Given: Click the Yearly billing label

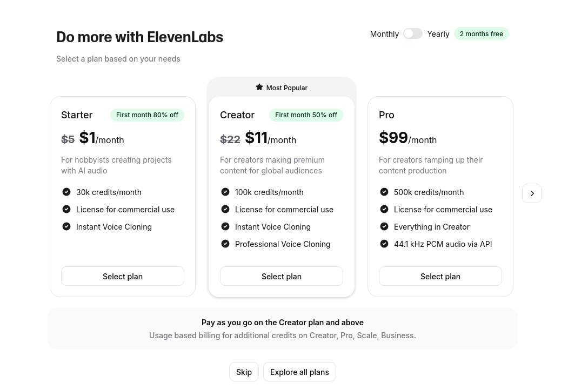Looking at the screenshot, I should (438, 33).
